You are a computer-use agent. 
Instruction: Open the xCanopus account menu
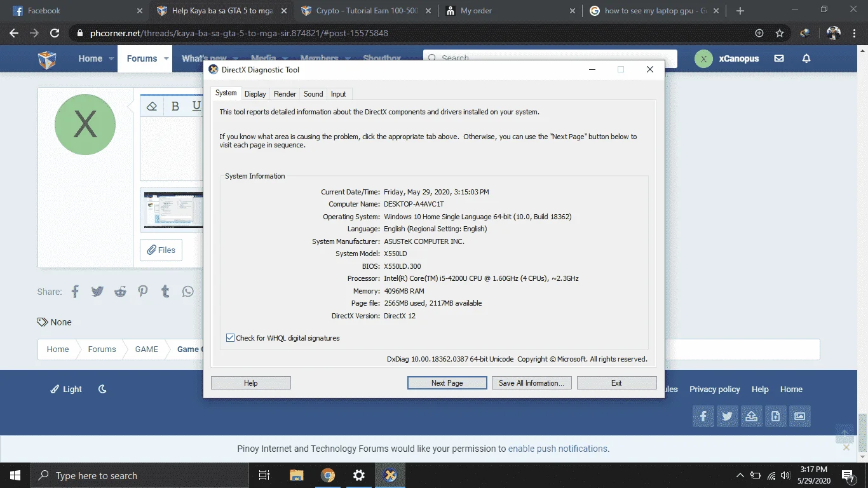coord(727,58)
